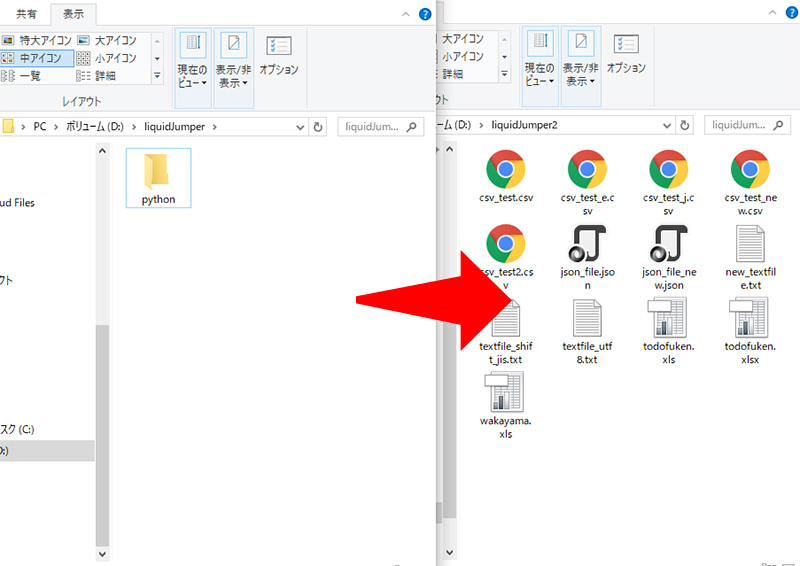Open 表示/非表示 dropdown in right window

pyautogui.click(x=581, y=66)
